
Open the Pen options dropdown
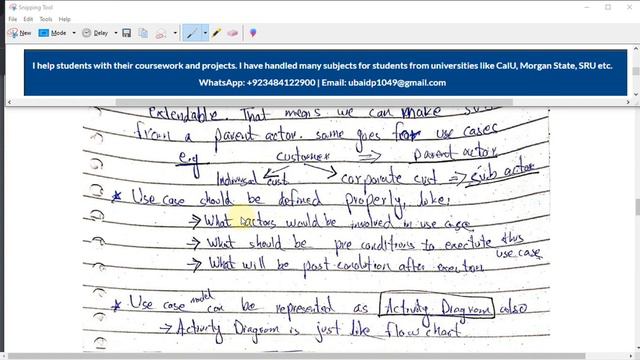tap(205, 33)
